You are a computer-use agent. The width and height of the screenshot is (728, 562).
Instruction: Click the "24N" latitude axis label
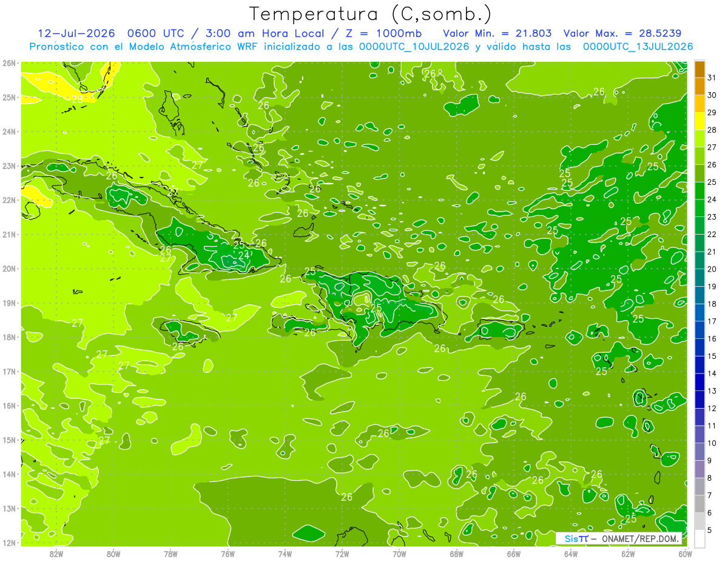tap(9, 132)
